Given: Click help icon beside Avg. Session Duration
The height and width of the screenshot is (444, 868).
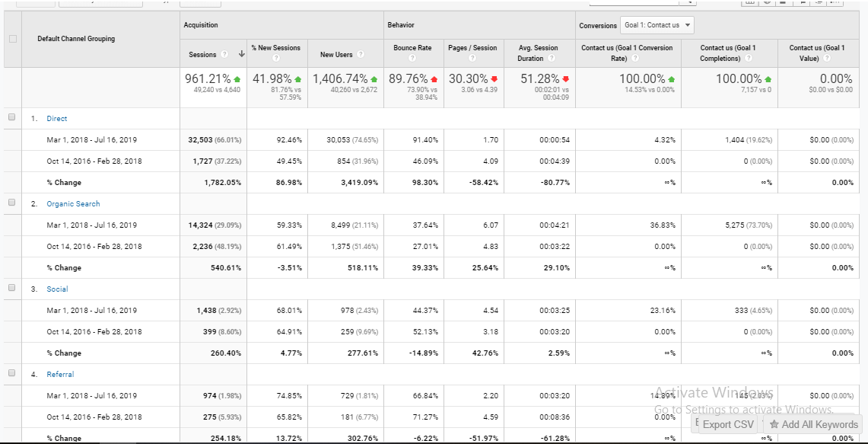Looking at the screenshot, I should [551, 59].
